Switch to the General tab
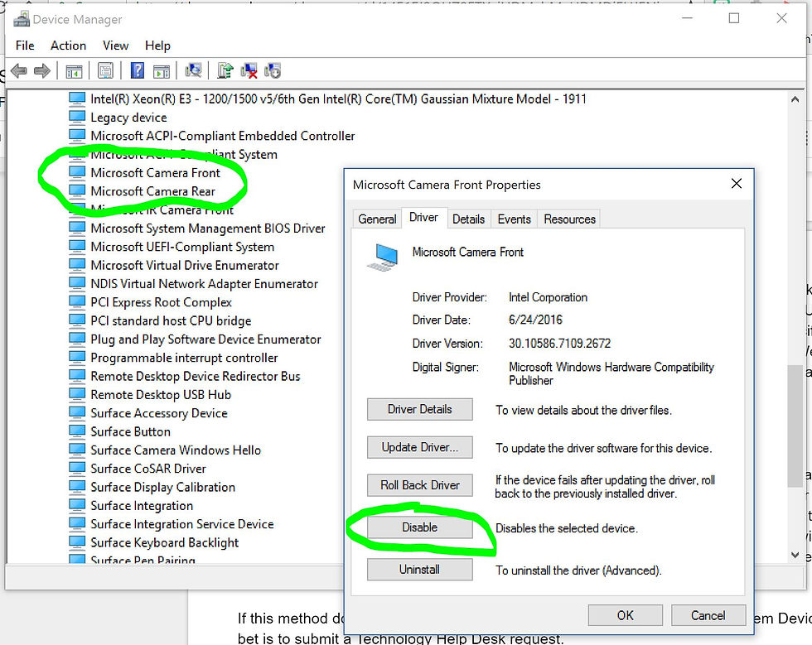 click(377, 219)
